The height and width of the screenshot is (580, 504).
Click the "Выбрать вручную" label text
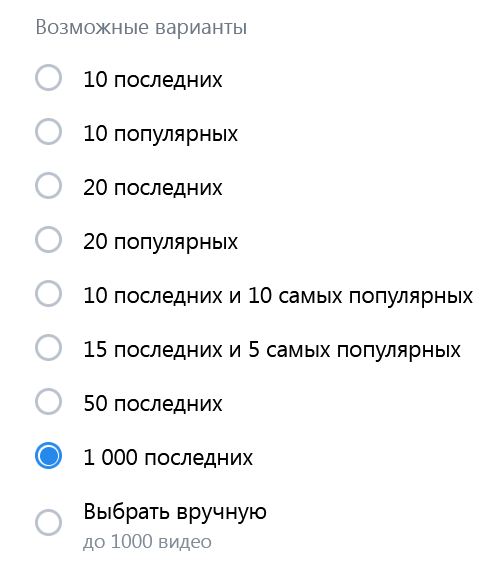[175, 513]
